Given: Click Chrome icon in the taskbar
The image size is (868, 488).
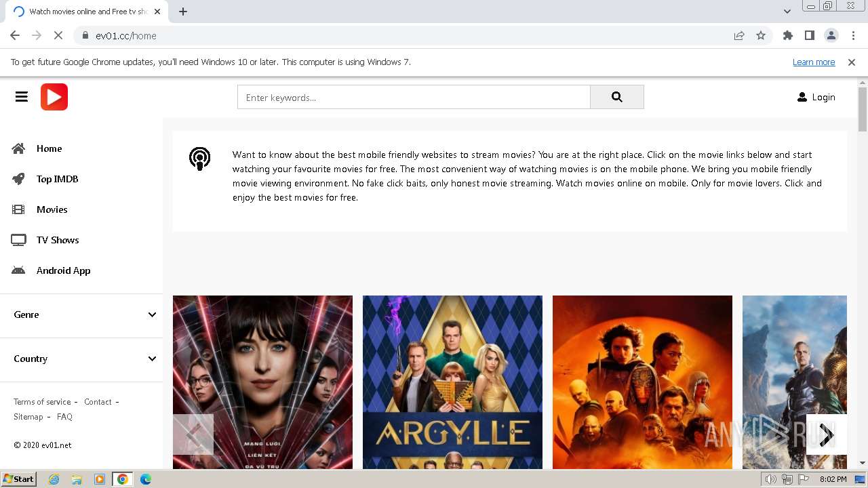Looking at the screenshot, I should (123, 479).
